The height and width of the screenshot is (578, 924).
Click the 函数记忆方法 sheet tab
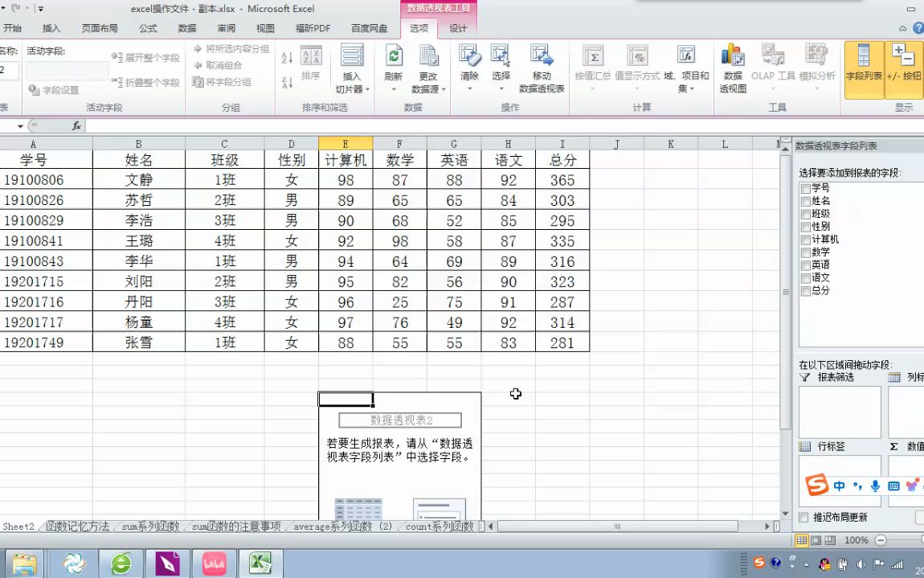[x=77, y=526]
